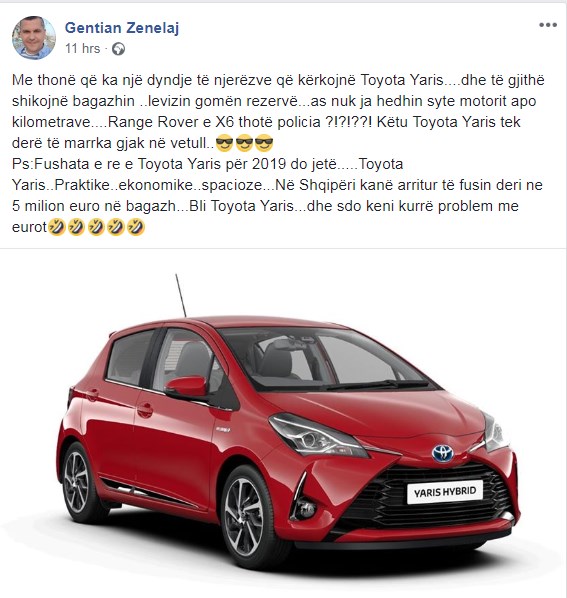The height and width of the screenshot is (598, 567).
Task: Open Gentian Zenelaj's profile picture
Action: [x=34, y=38]
